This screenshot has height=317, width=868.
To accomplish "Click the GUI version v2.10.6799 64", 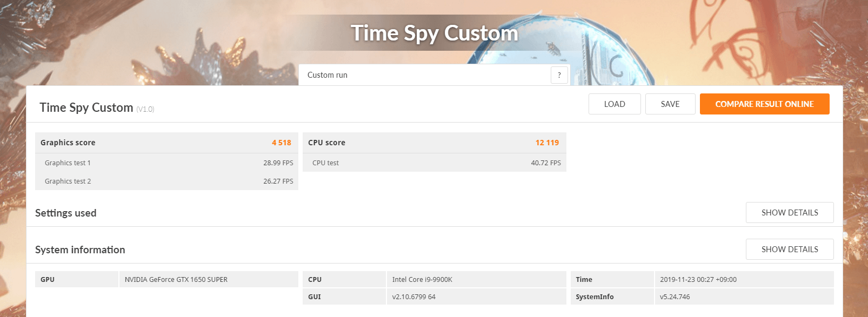I will point(414,296).
